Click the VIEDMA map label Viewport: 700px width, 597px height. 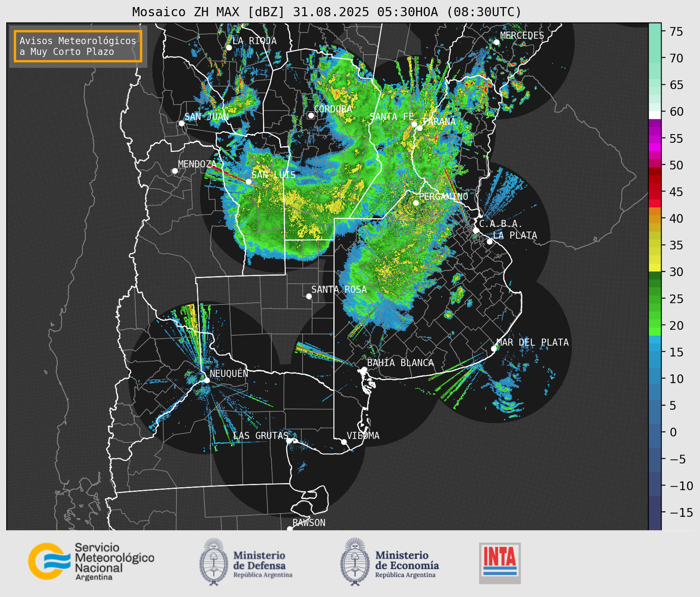pos(363,436)
